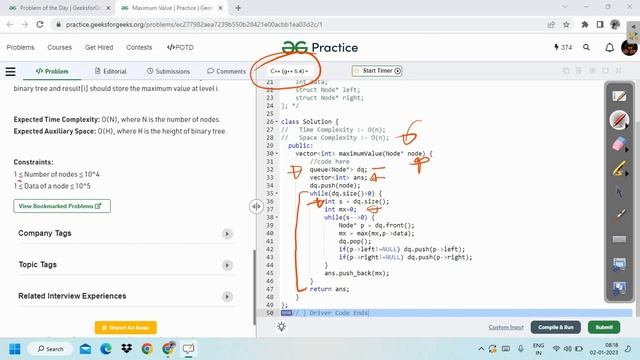Viewport: 640px width, 360px height.
Task: Open the Get Hired nav link
Action: pos(99,47)
